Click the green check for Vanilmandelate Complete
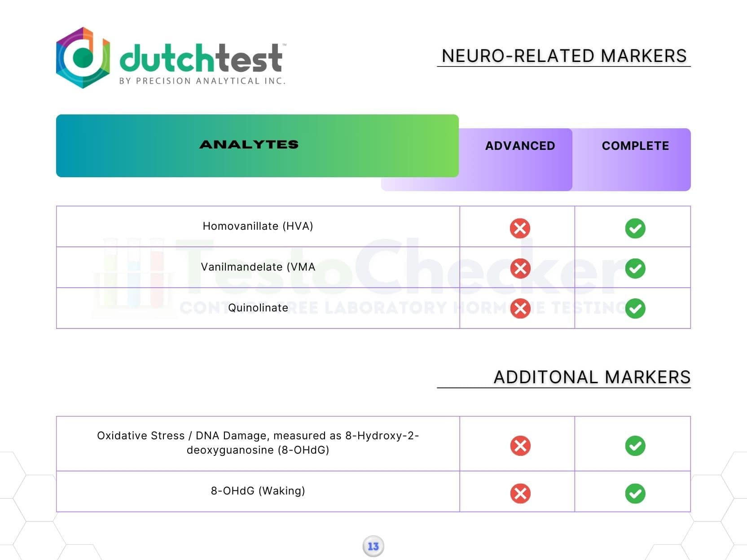 (635, 268)
